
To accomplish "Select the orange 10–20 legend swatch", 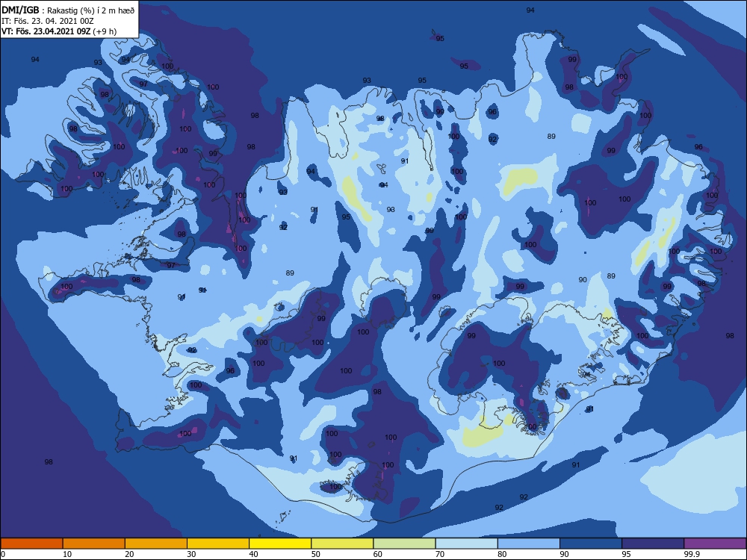I will pyautogui.click(x=94, y=544).
